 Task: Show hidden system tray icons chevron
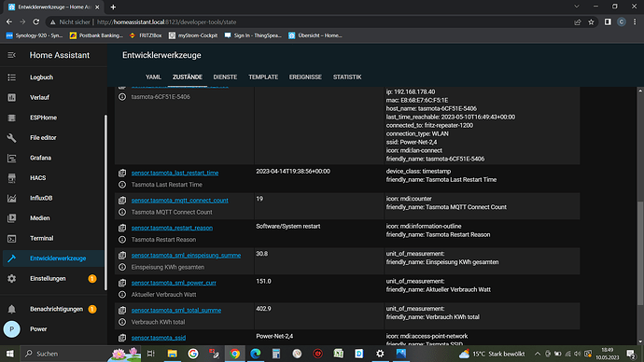538,354
